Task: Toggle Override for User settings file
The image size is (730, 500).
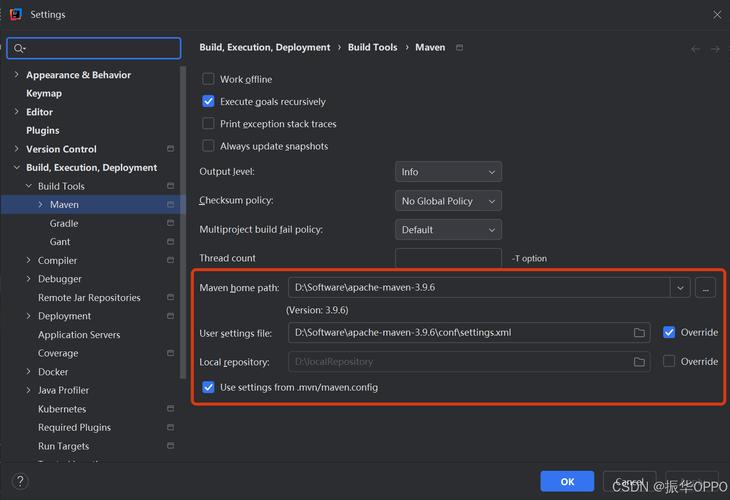Action: point(669,333)
